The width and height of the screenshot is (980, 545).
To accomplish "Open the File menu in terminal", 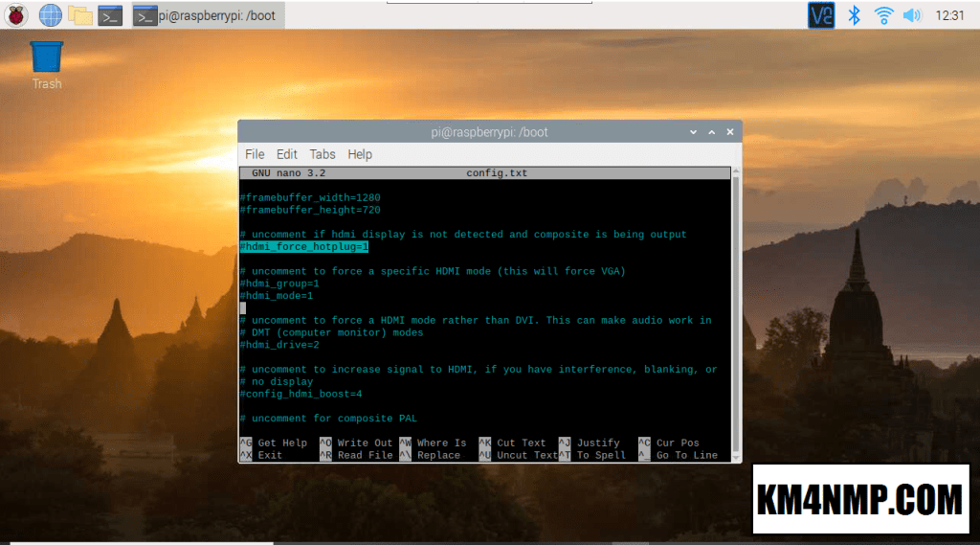I will point(255,154).
